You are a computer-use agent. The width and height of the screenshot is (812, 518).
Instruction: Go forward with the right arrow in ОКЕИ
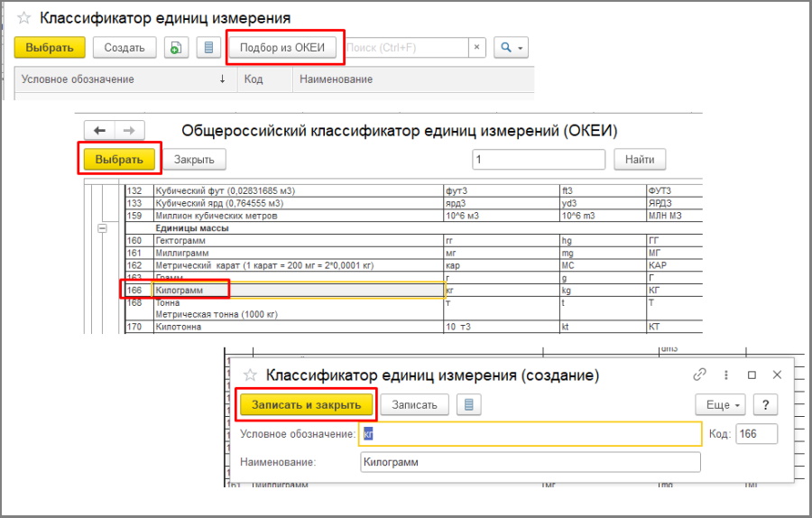click(x=129, y=130)
